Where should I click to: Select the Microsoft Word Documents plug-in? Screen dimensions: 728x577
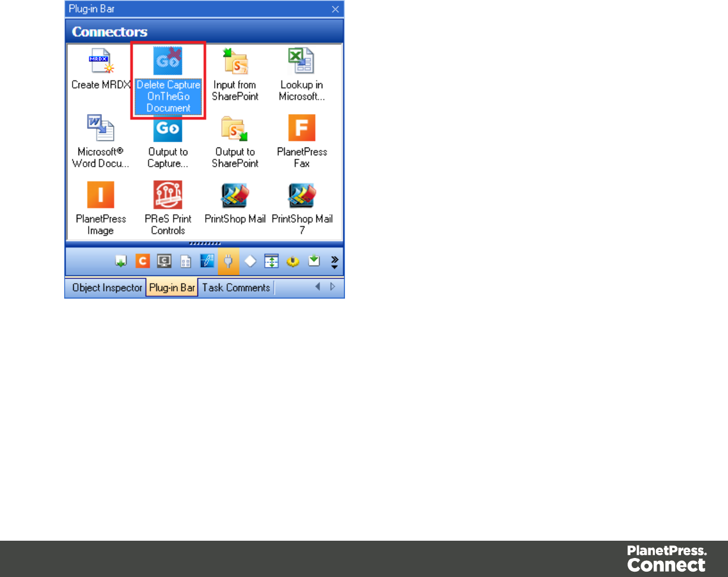[x=101, y=142]
